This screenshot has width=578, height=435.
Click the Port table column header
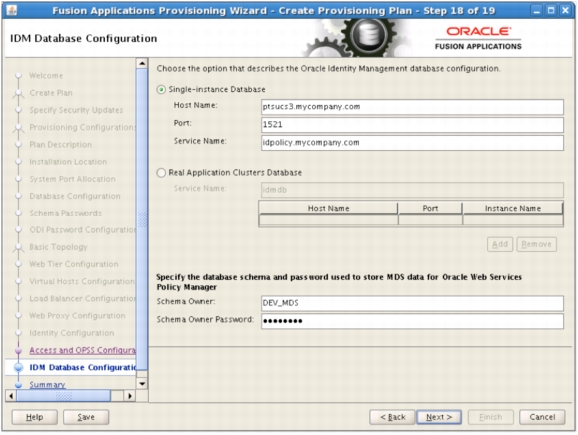pyautogui.click(x=430, y=208)
